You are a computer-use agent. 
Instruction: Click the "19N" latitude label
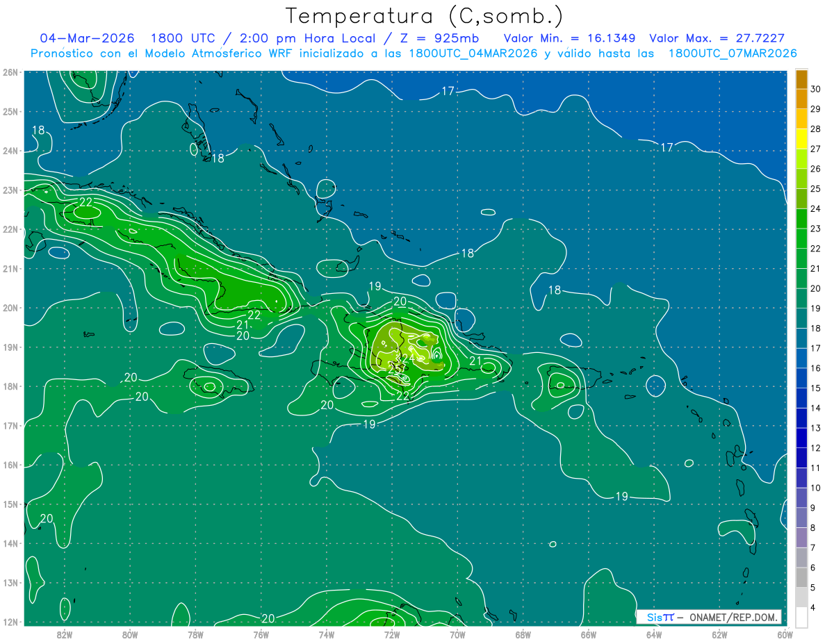(10, 347)
